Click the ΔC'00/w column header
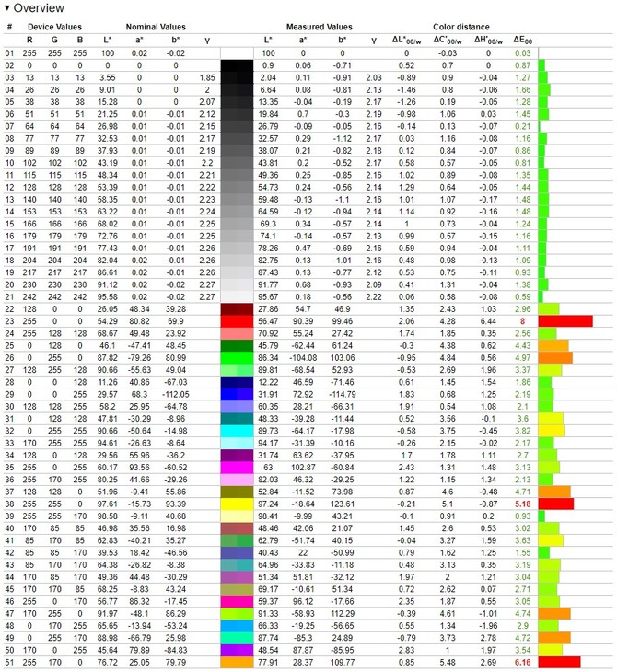 click(x=448, y=41)
